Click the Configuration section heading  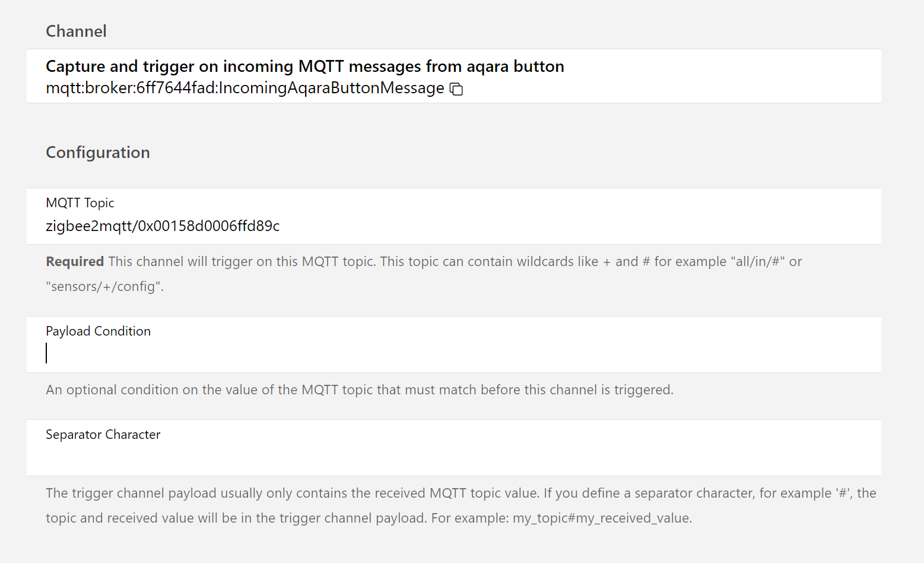(x=98, y=153)
